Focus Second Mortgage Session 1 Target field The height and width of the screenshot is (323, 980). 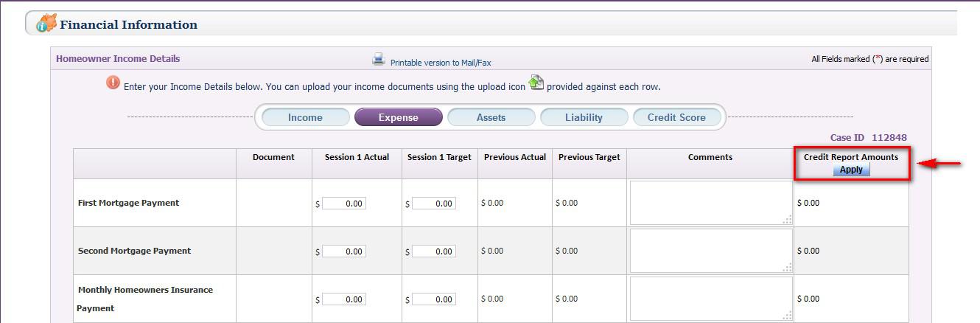click(x=434, y=251)
